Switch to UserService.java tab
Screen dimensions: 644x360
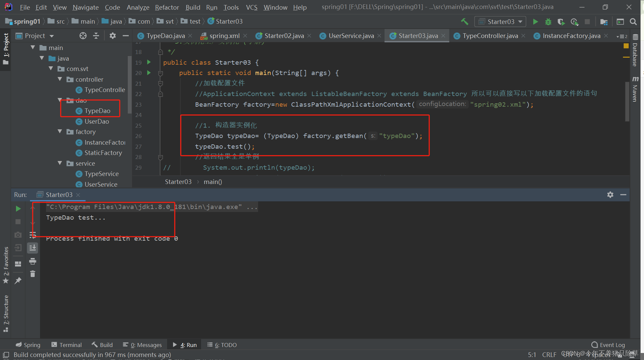coord(351,36)
